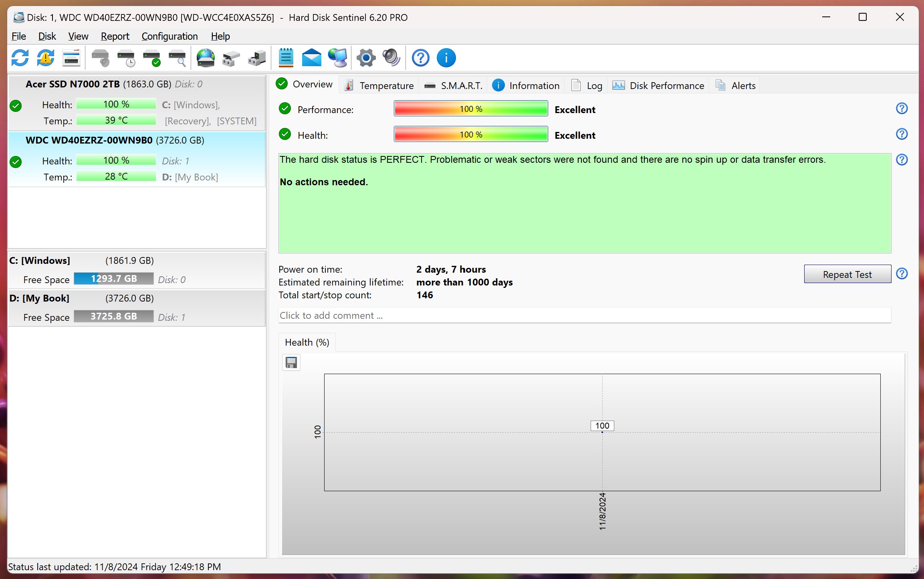Click the disk with speaker toolbar icon
This screenshot has height=579, width=924.
100,58
